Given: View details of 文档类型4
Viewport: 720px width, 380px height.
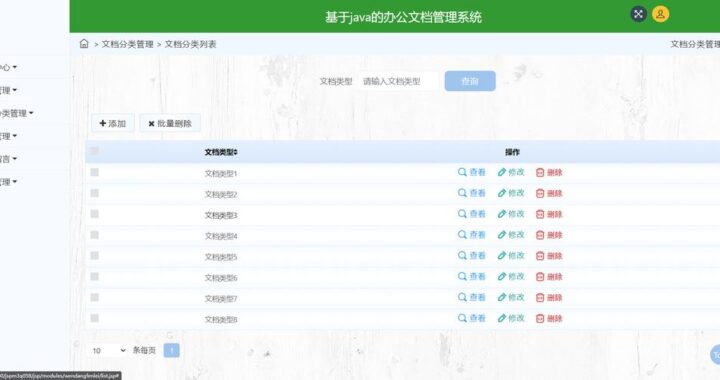Looking at the screenshot, I should (x=472, y=235).
